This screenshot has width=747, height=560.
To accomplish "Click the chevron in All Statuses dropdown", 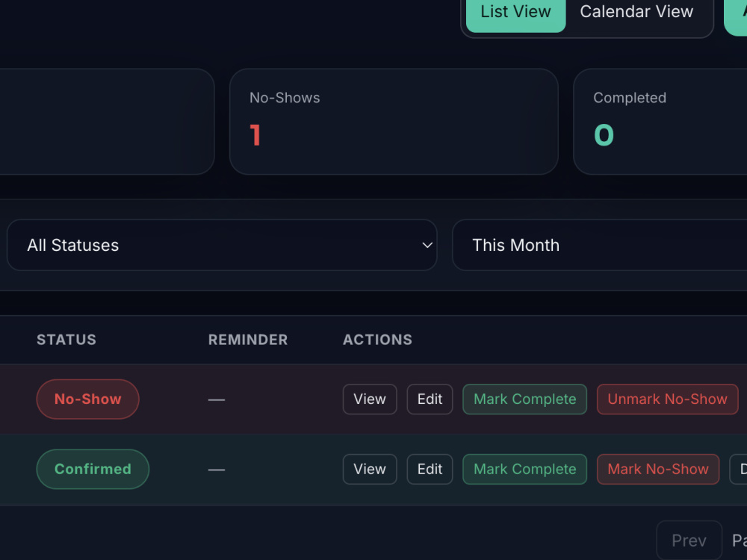I will (427, 245).
